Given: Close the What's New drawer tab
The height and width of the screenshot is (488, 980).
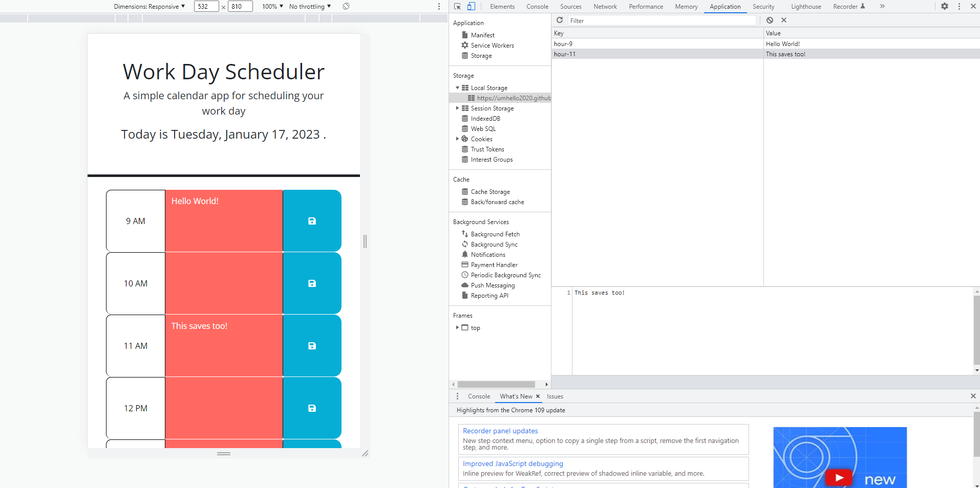Looking at the screenshot, I should (x=538, y=396).
